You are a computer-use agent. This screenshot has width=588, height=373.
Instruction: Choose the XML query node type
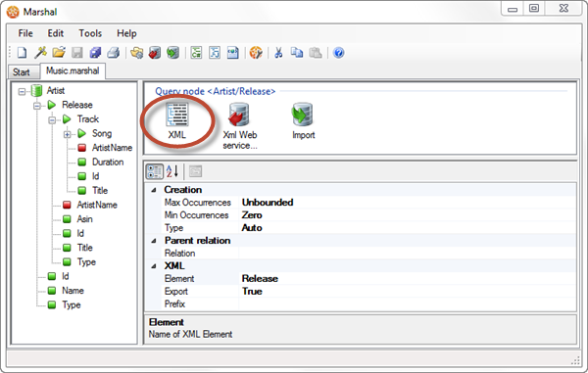pyautogui.click(x=177, y=121)
